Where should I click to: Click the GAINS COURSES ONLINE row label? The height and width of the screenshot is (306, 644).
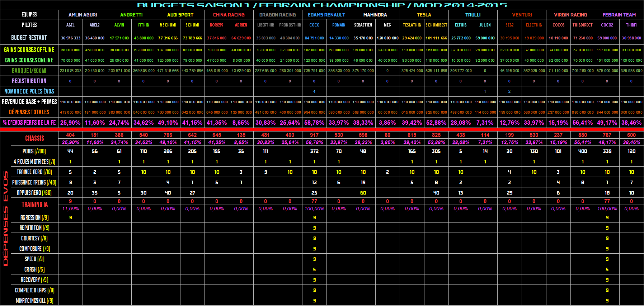29,60
